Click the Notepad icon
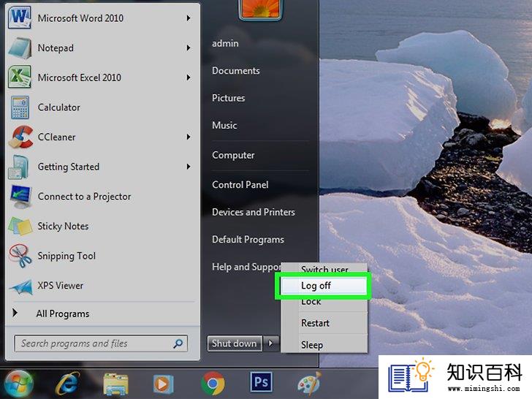Image resolution: width=532 pixels, height=399 pixels. [20, 47]
